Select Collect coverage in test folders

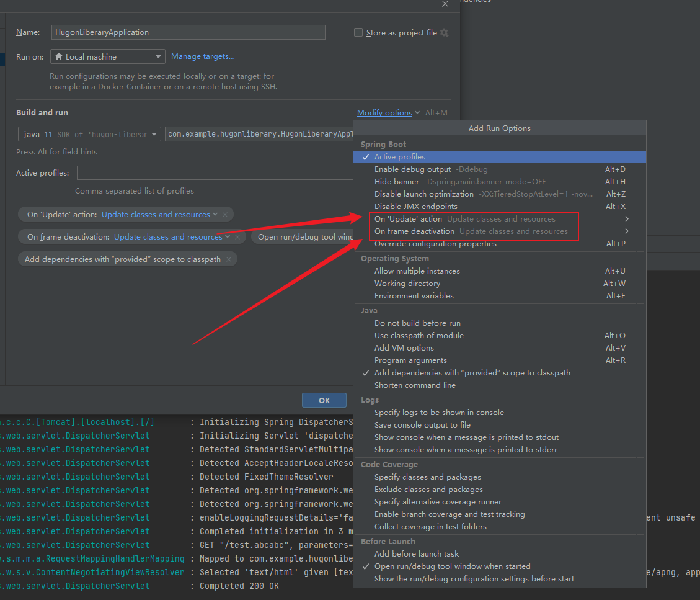[500, 527]
